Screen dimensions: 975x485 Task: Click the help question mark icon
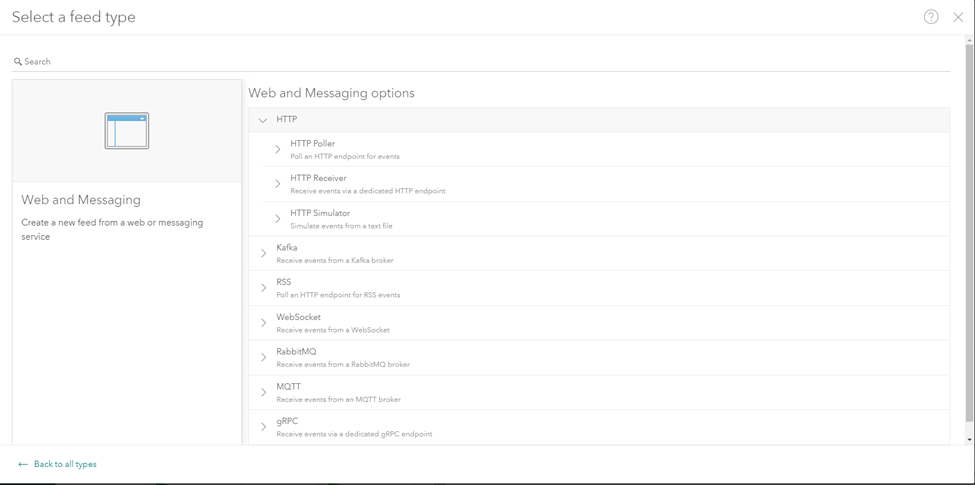[931, 17]
